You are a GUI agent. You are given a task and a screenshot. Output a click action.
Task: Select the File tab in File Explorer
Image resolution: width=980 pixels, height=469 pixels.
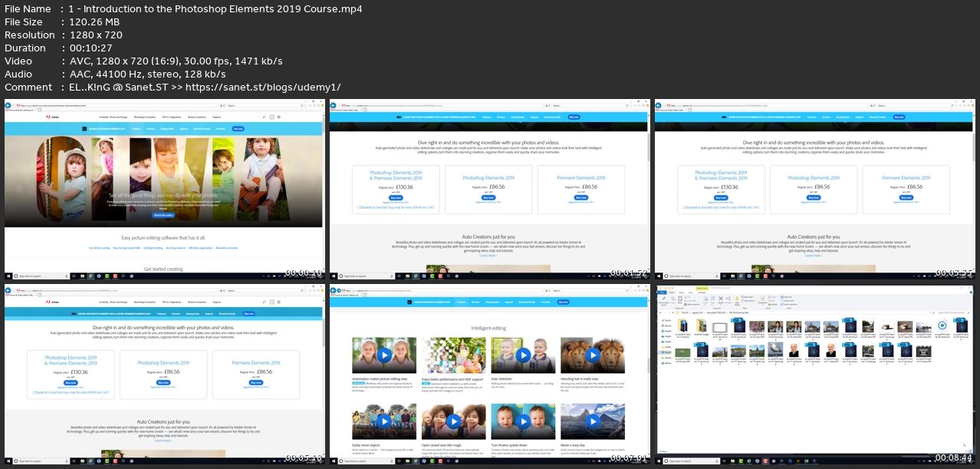pyautogui.click(x=661, y=292)
